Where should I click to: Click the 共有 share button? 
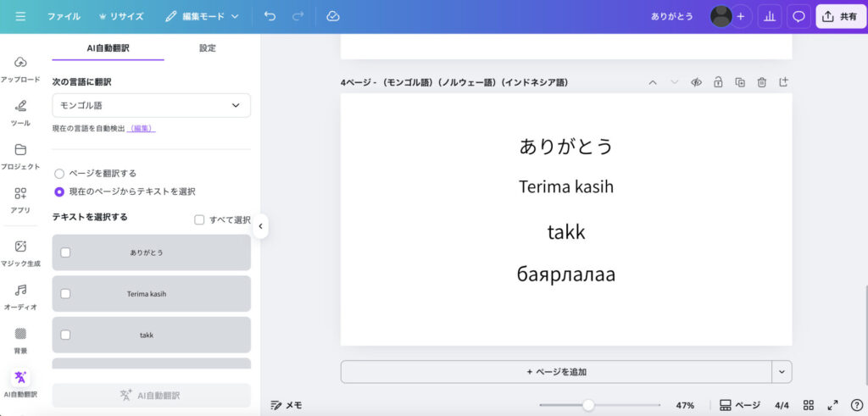[840, 16]
